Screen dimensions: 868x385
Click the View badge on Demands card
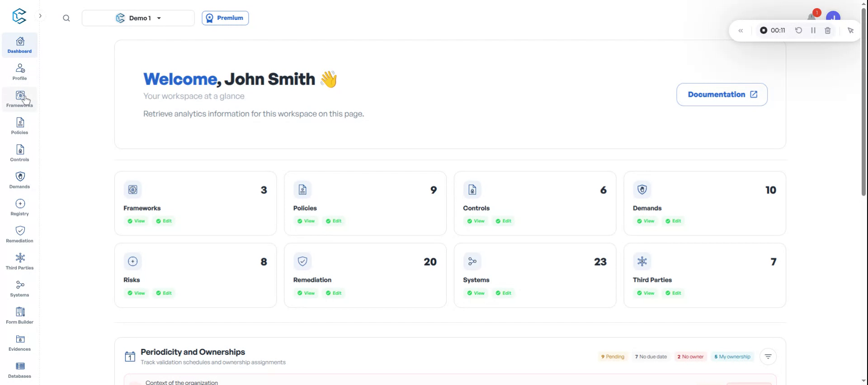click(646, 221)
